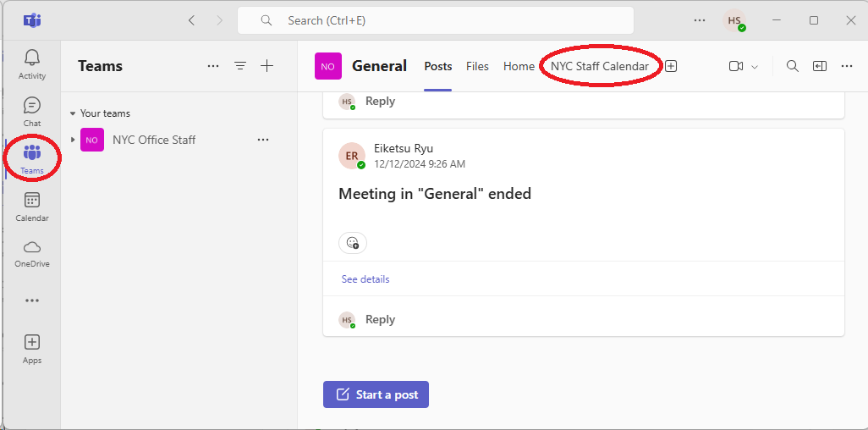Open the Meet now dropdown arrow
868x430 pixels.
[x=755, y=67]
